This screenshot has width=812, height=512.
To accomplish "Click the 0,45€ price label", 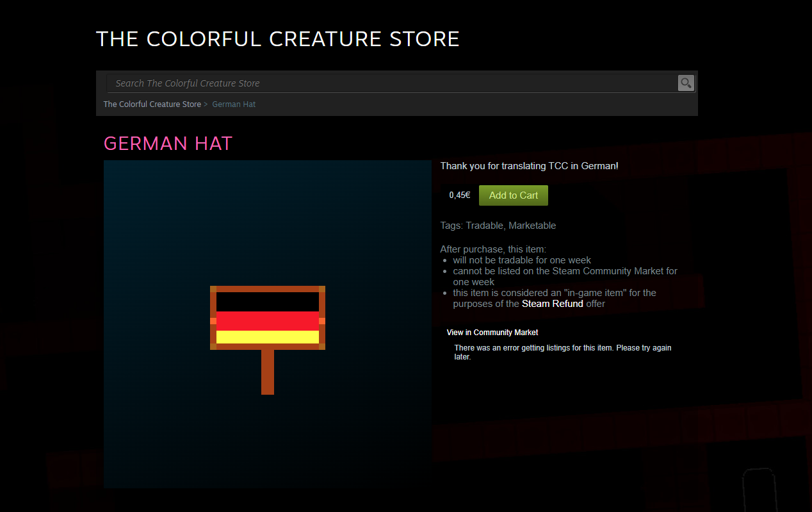I will tap(459, 195).
